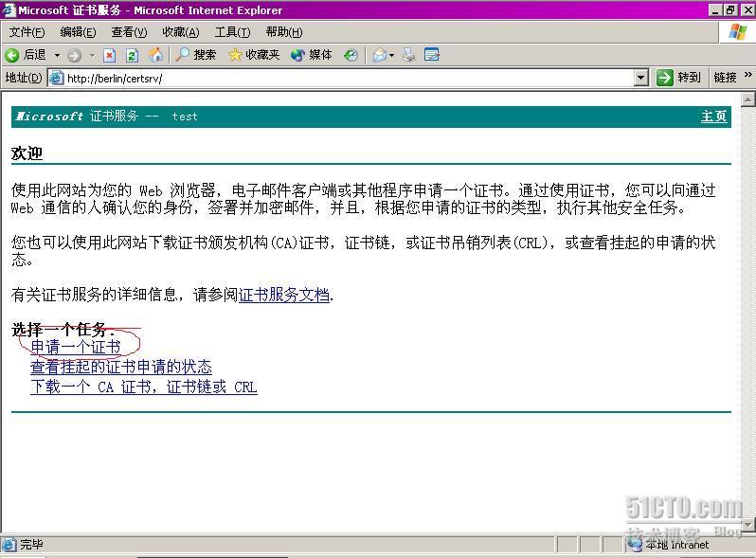
Task: Go to the Home page icon
Action: pos(155,55)
